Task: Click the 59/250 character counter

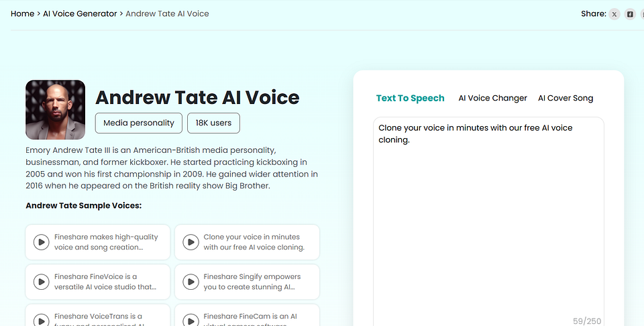Action: 587,321
